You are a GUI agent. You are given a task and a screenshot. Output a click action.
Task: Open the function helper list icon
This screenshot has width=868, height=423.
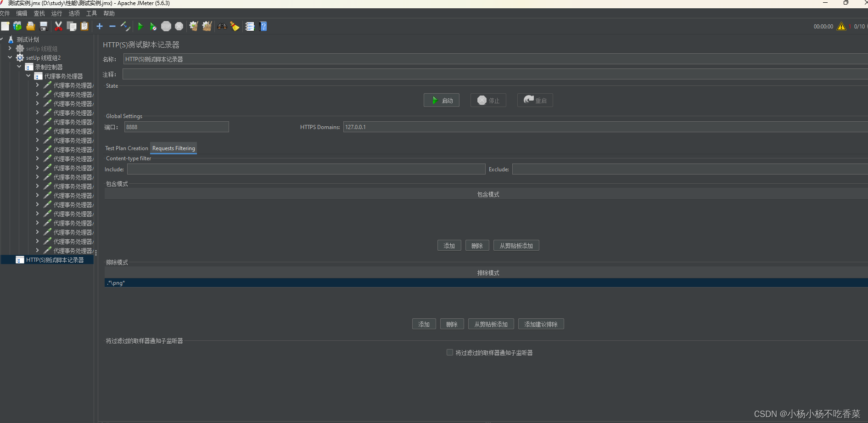click(x=250, y=26)
